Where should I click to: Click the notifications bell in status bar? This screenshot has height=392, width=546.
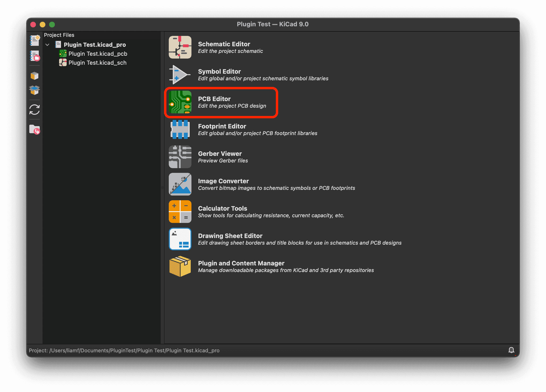coord(511,350)
